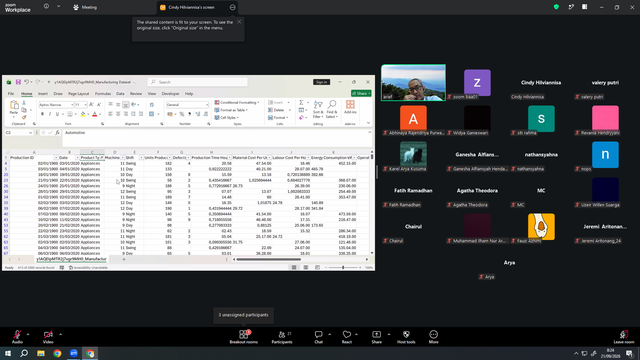This screenshot has height=360, width=640.
Task: Click Add-ins icon in Excel ribbon
Action: [350, 104]
